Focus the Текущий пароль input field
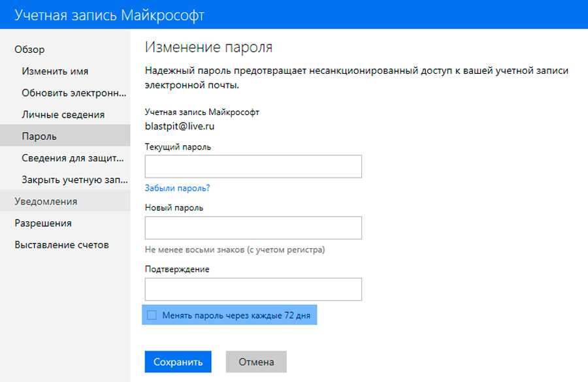Viewport: 588px width, 382px height. click(253, 166)
